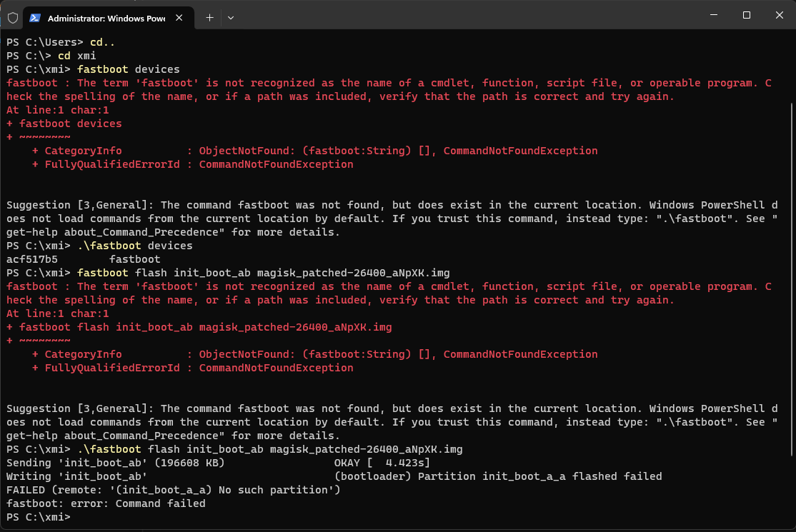The height and width of the screenshot is (532, 796).
Task: Maximize the terminal window
Action: [746, 15]
